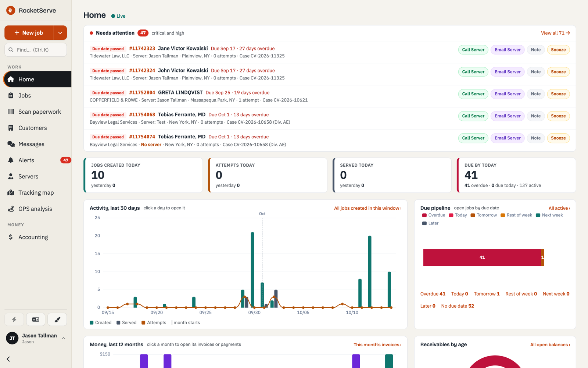Open Scan paperwork barcode icon
The height and width of the screenshot is (368, 588).
coord(11,112)
